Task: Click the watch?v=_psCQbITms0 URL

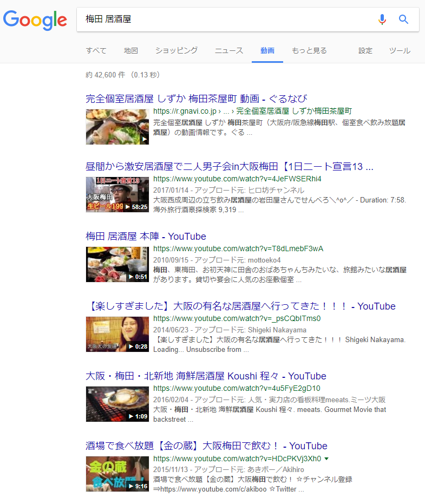Action: pos(237,318)
